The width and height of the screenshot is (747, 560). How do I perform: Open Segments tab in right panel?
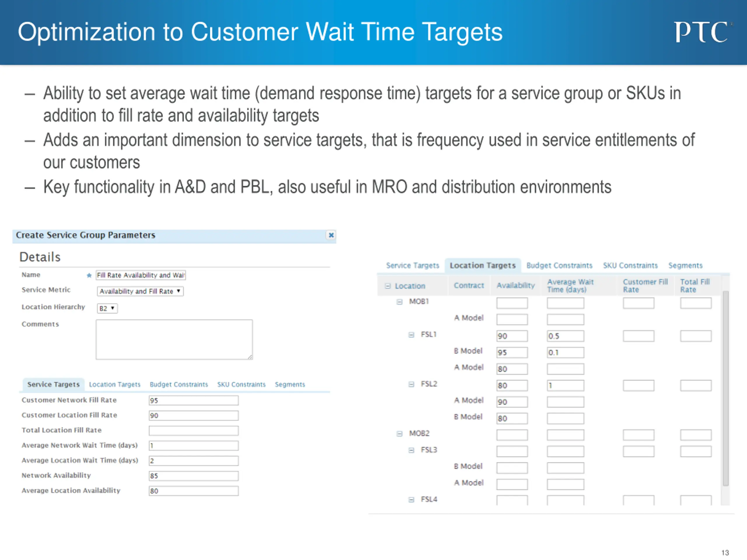tap(685, 265)
